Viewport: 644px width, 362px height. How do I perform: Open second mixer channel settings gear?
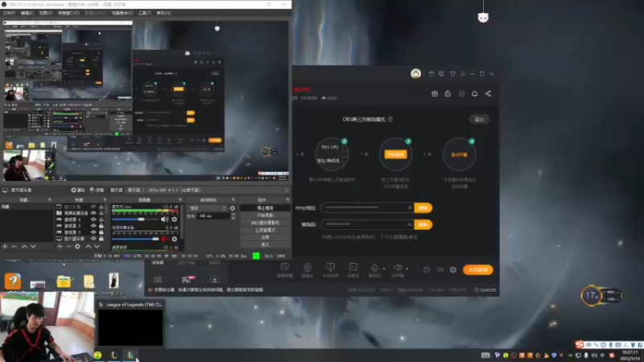tap(175, 238)
